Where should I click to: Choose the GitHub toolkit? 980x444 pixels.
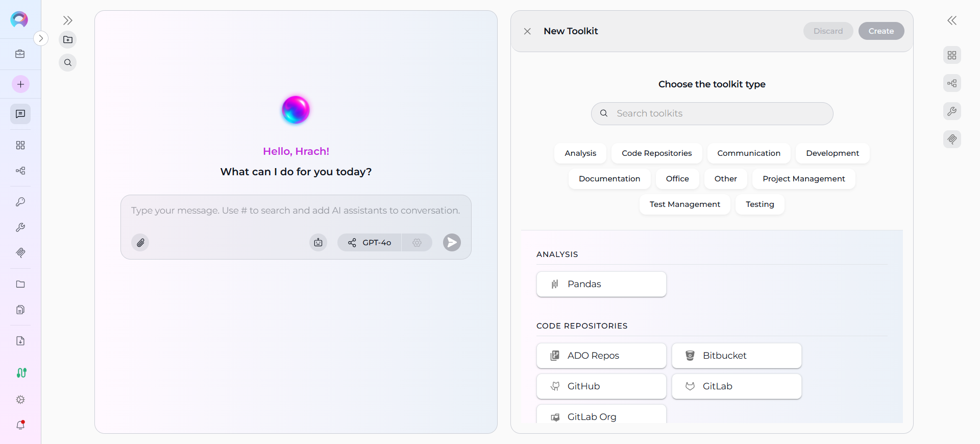coord(601,386)
